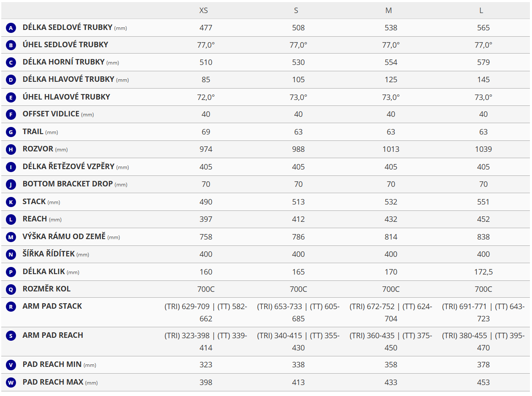Click the blue letter S badge icon
This screenshot has width=532, height=396.
[11, 336]
